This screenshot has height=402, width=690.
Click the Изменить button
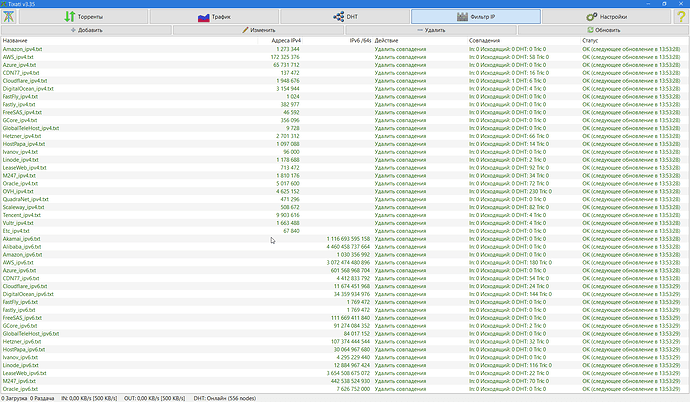(258, 30)
